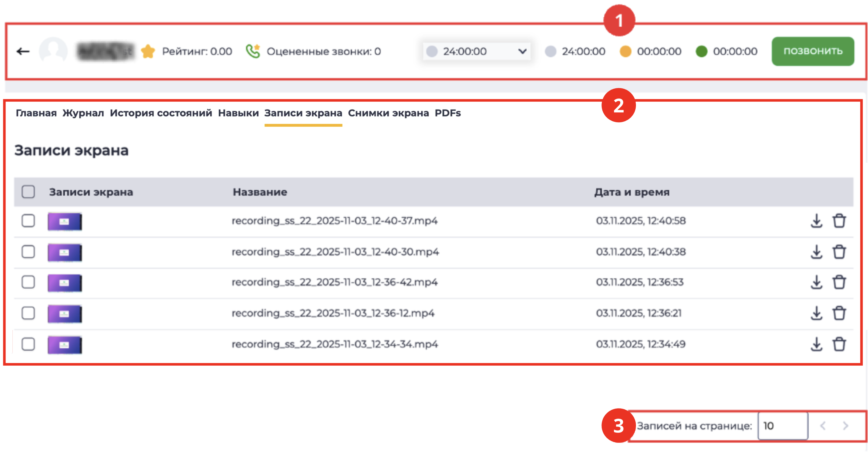Click the Записей на странице input field

783,426
